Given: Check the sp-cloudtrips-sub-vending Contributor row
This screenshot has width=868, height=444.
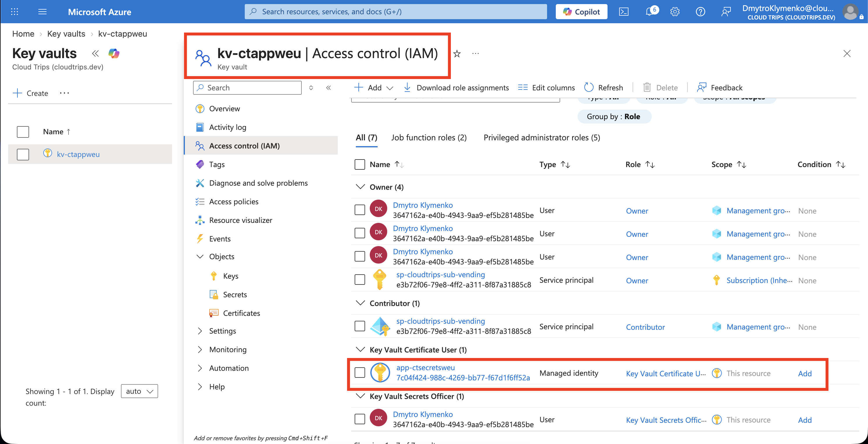Looking at the screenshot, I should [360, 326].
